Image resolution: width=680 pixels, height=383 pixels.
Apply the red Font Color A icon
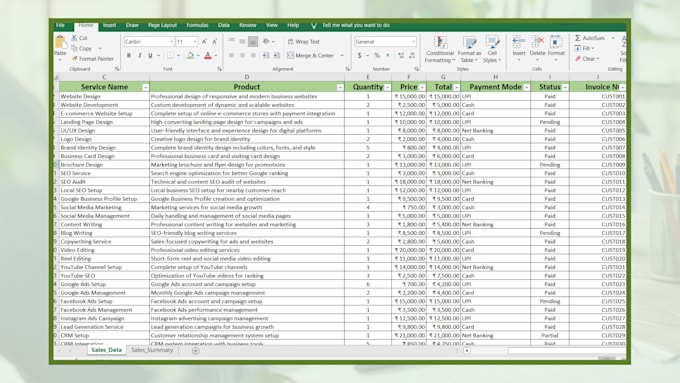click(208, 56)
